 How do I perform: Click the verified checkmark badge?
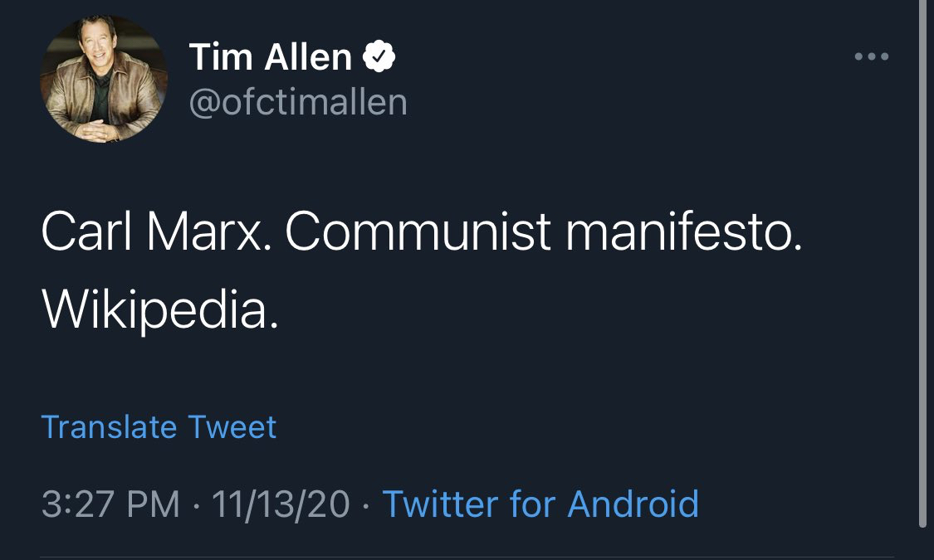(x=379, y=57)
